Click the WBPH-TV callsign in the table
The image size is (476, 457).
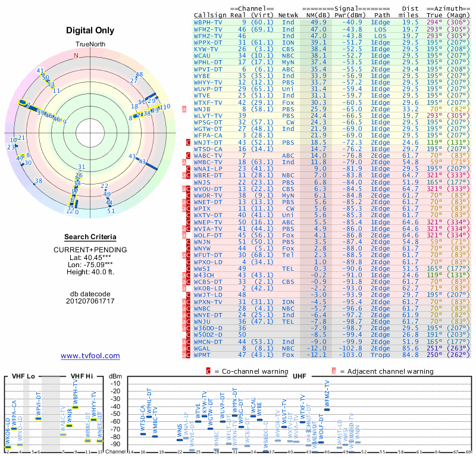208,23
